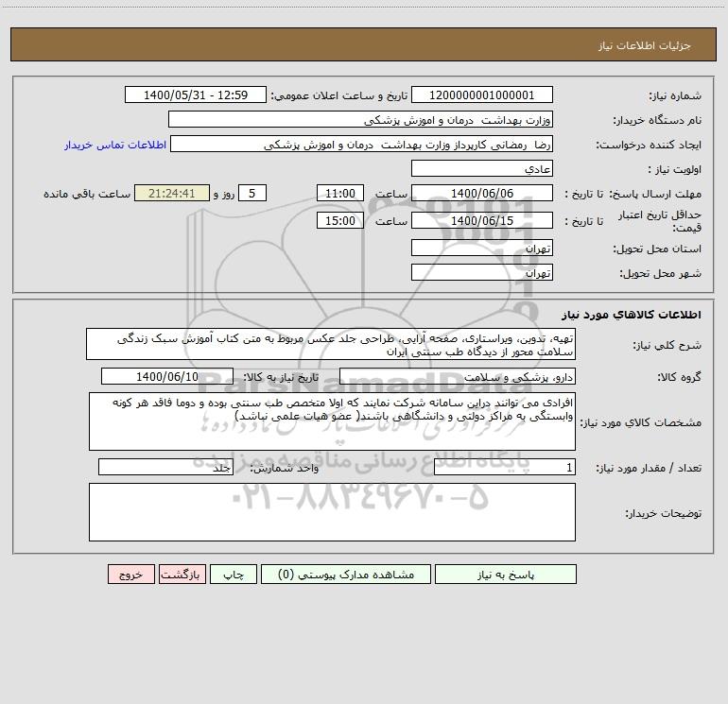Click the اطلاعات کالاهای مورد نیاز section heading
The image size is (728, 704).
pos(632,315)
